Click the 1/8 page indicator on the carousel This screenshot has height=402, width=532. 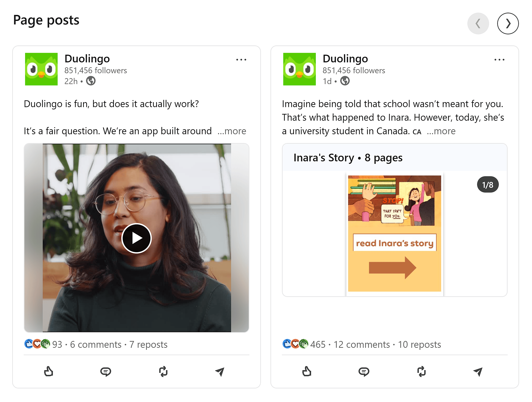coord(488,184)
